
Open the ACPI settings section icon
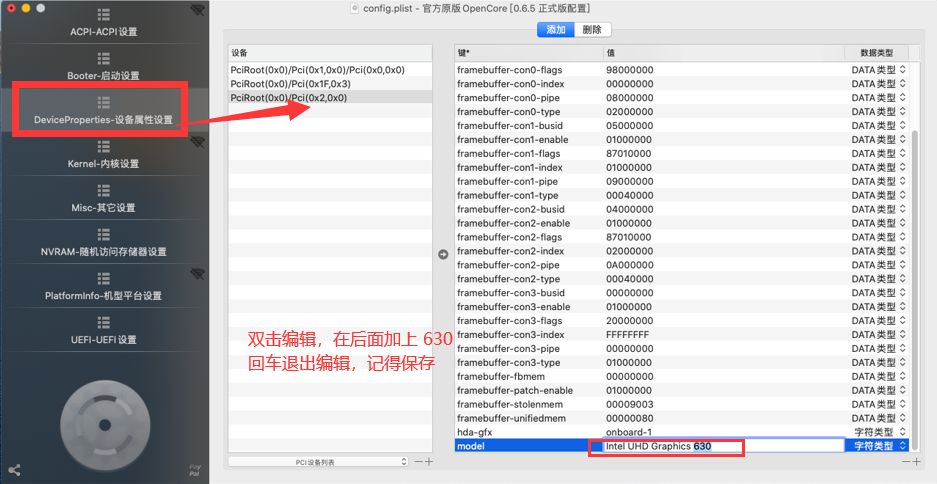click(103, 15)
